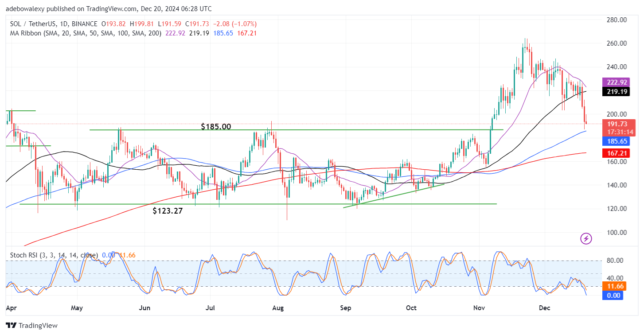Click the Oct date axis label

click(411, 307)
